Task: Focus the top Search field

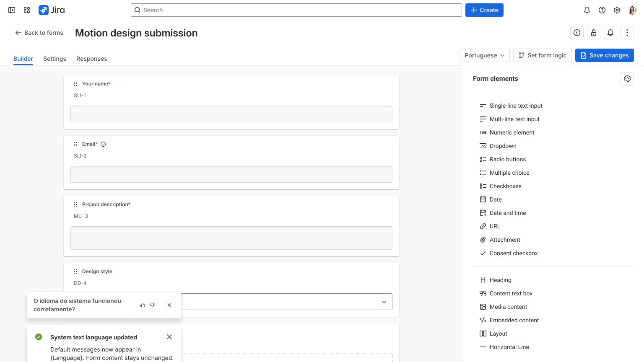Action: tap(296, 10)
